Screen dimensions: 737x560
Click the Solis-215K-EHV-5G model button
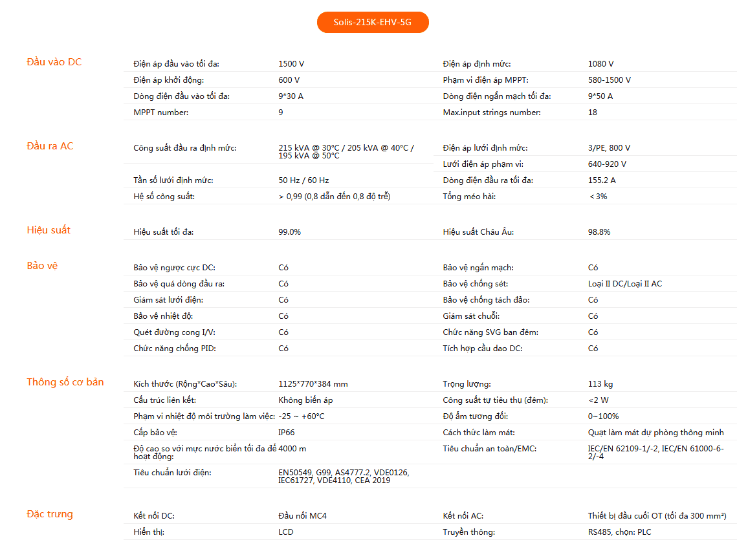click(372, 23)
